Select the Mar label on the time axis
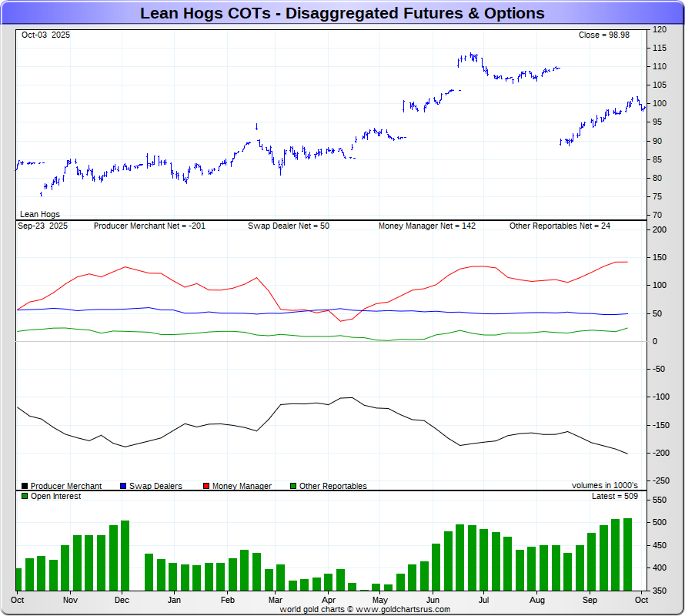Screen dimensions: 685x616 pos(276,599)
